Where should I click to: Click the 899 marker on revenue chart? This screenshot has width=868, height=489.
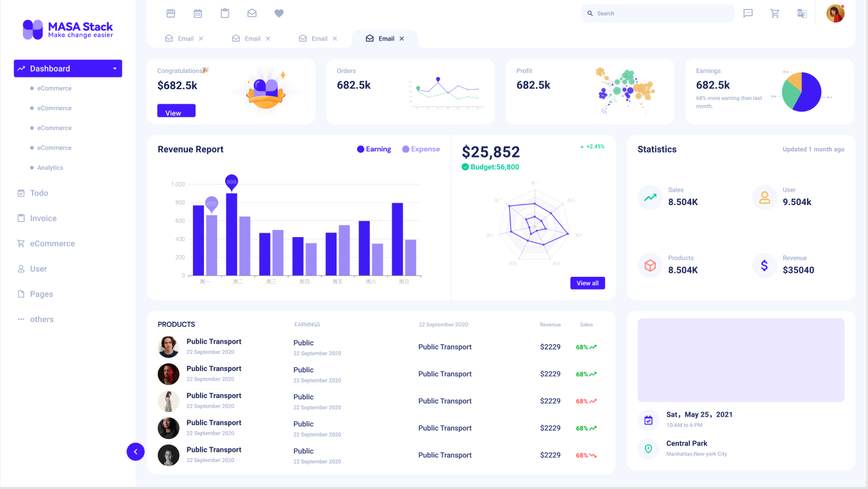pyautogui.click(x=231, y=182)
